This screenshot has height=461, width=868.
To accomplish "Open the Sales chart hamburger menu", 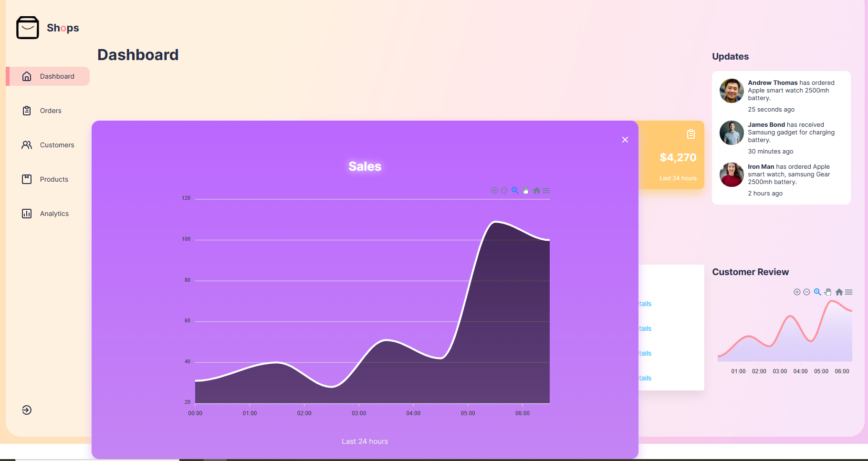I will (546, 190).
